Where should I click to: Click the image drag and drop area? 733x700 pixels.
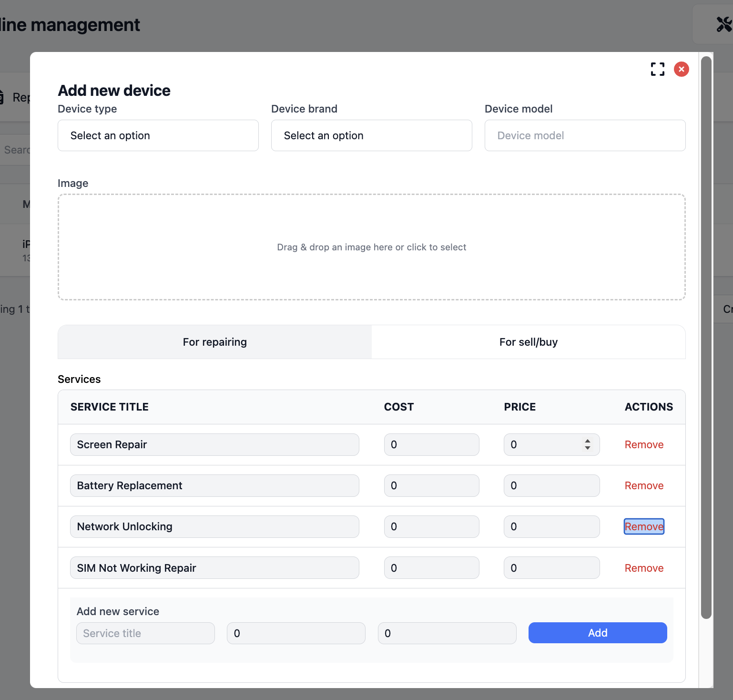pos(371,247)
